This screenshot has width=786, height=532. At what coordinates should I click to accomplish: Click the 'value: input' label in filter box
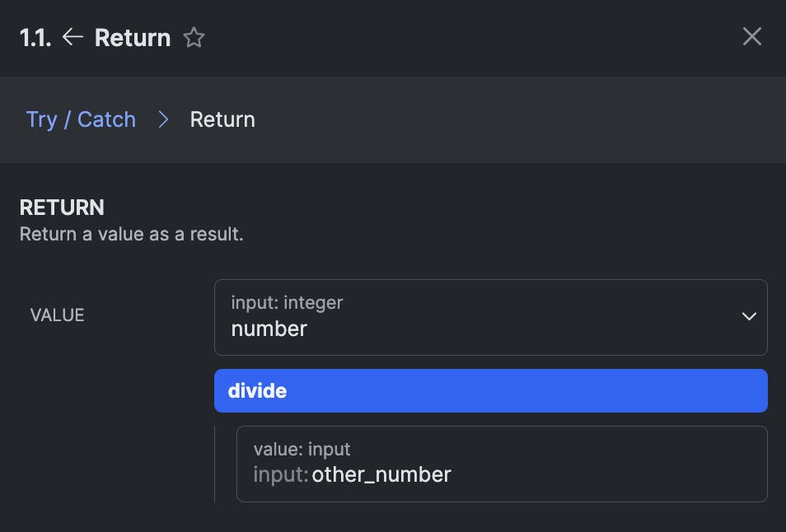point(302,449)
